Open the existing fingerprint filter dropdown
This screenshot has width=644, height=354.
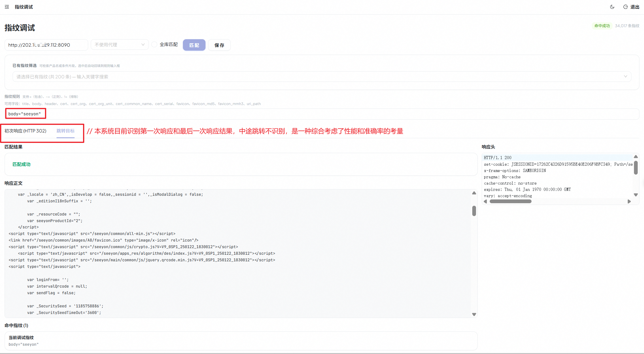point(322,77)
